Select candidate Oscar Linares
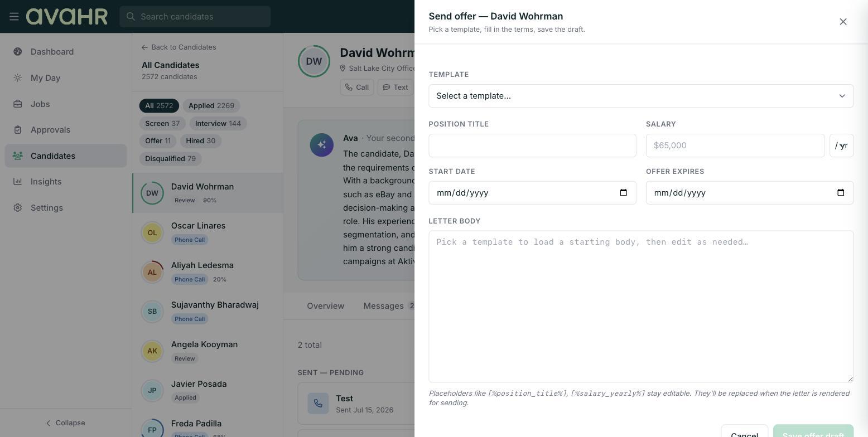Screen dimensions: 868x437 click(x=208, y=232)
